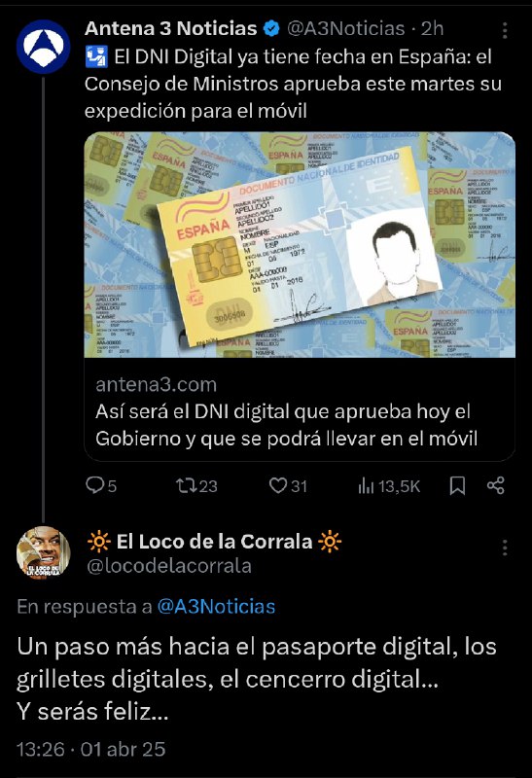
Task: Click the 2h timestamp on the tweet
Action: coord(432,29)
